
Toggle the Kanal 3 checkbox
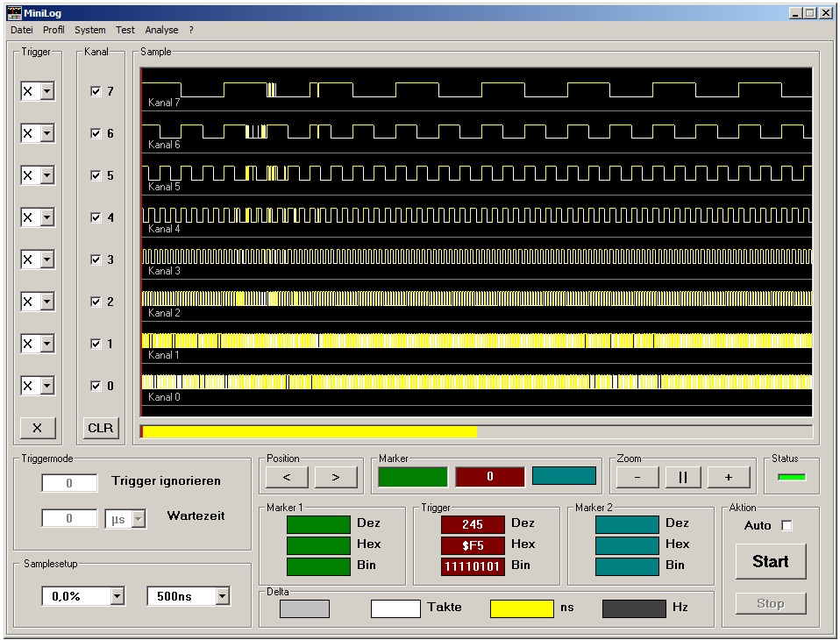96,260
